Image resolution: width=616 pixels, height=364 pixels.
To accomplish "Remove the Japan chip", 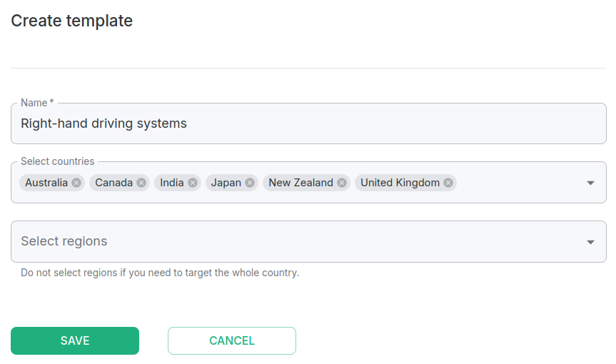I will (250, 183).
